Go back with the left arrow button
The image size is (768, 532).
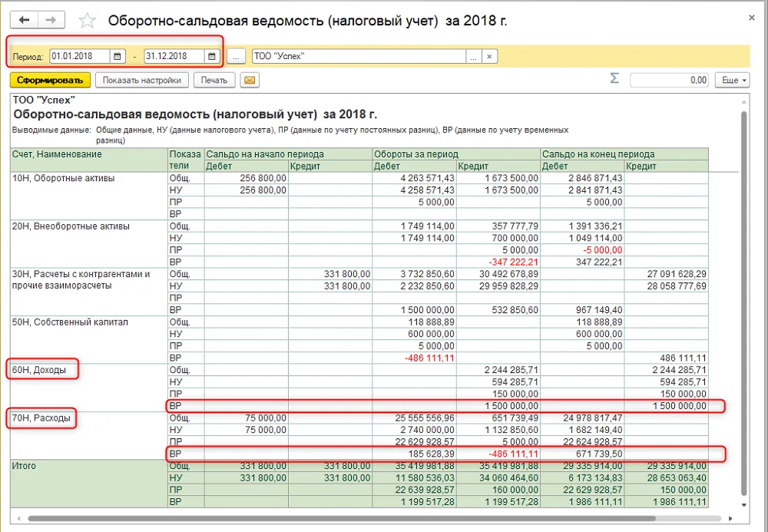coord(24,20)
